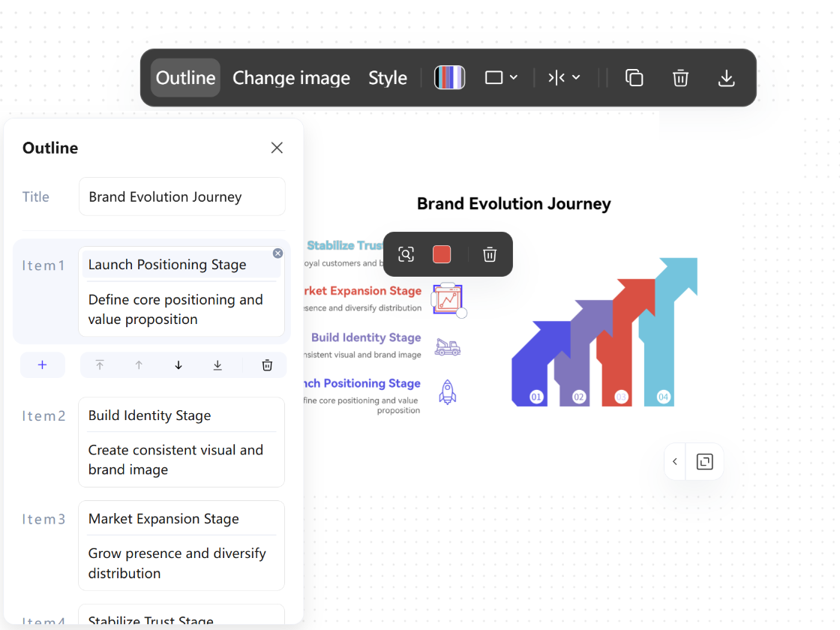Click the duplicate icon on the top toolbar
Viewport: 840px width, 630px height.
coord(634,77)
